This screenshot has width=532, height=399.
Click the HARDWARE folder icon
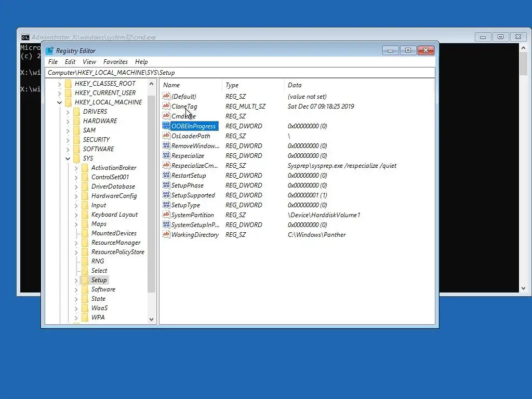[77, 121]
